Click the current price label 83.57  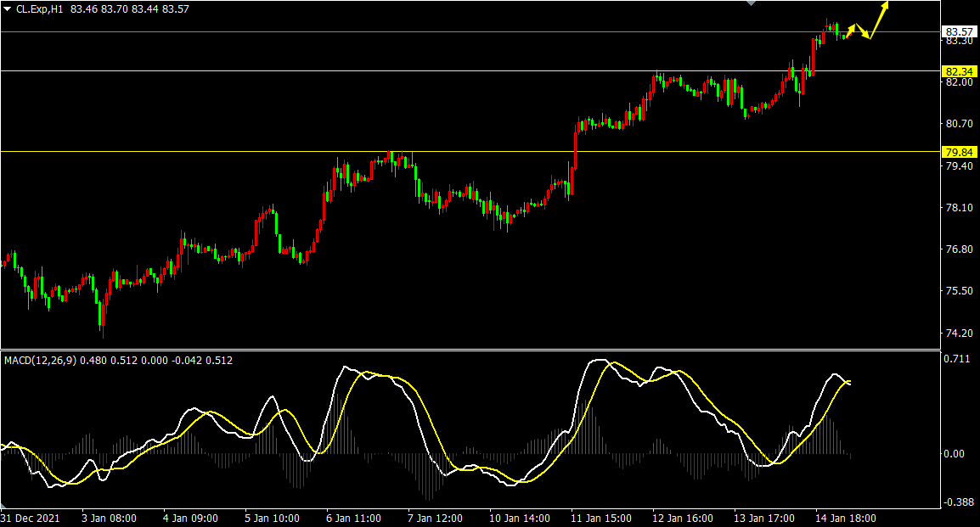click(x=959, y=32)
